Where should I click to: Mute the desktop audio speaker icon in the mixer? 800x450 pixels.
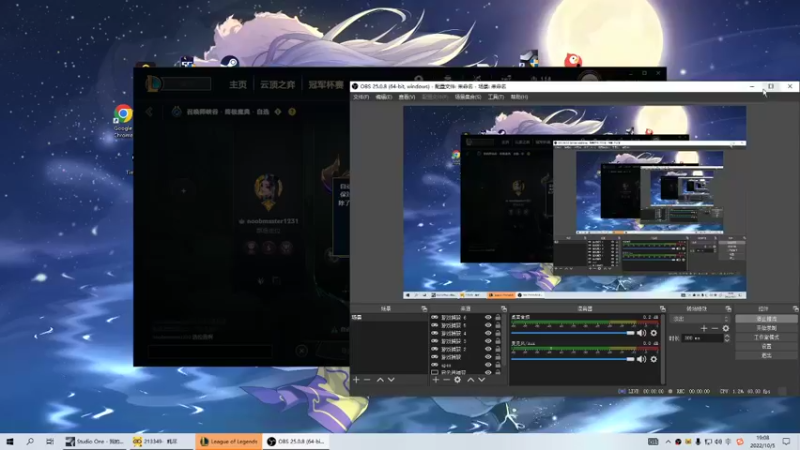click(641, 333)
